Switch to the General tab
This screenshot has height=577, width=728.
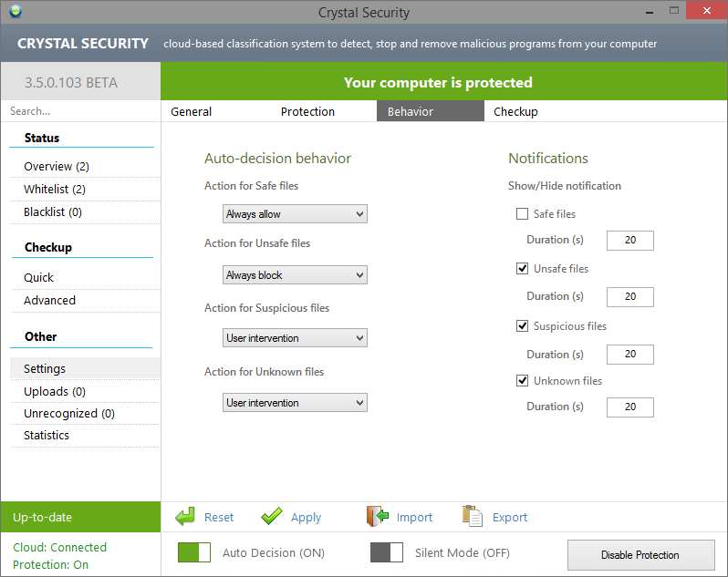pos(192,112)
